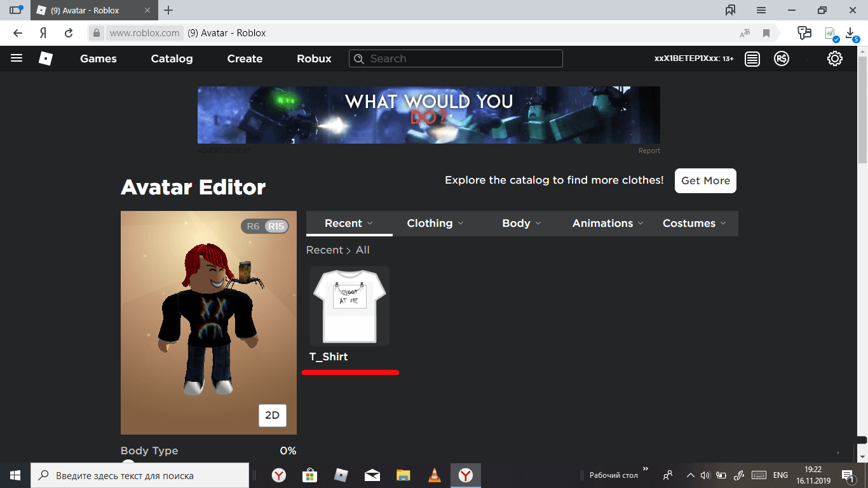Screen dimensions: 868x488
Task: Switch avatar to R6 rig type
Action: point(253,226)
